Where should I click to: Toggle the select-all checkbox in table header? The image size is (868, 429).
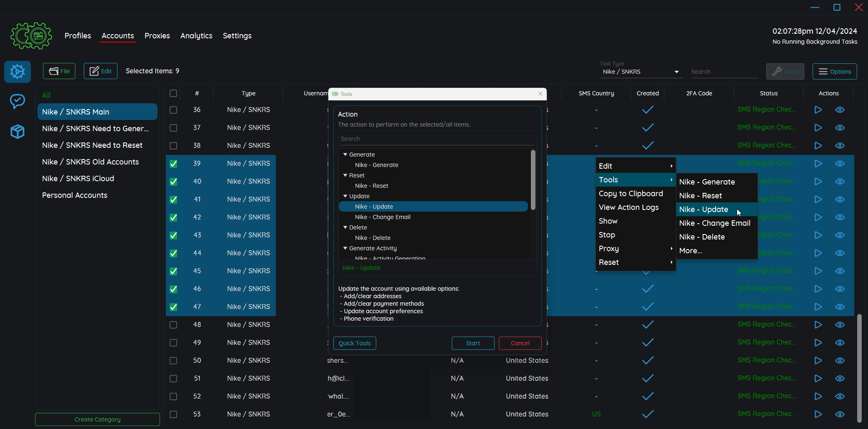click(173, 93)
